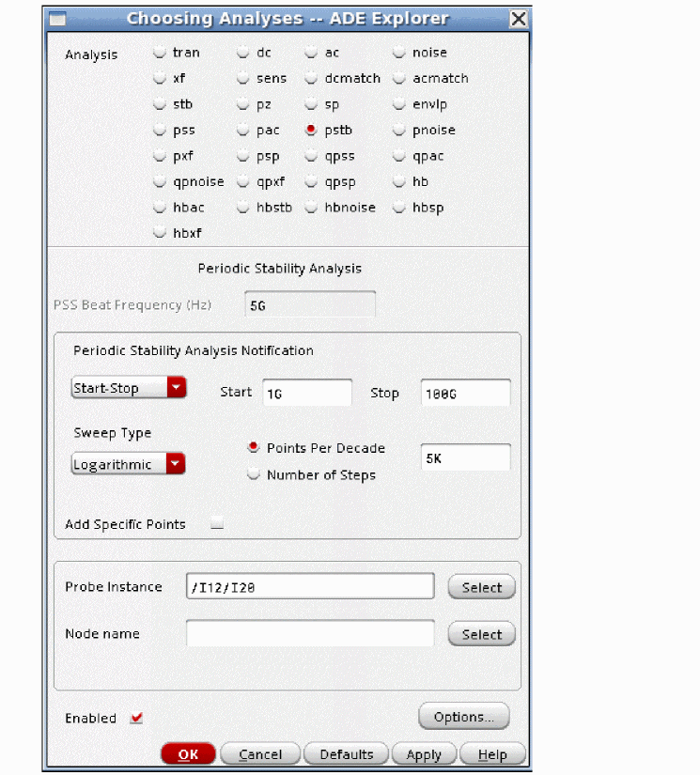Pick the xf analysis radio button
The height and width of the screenshot is (775, 700).
pyautogui.click(x=160, y=78)
